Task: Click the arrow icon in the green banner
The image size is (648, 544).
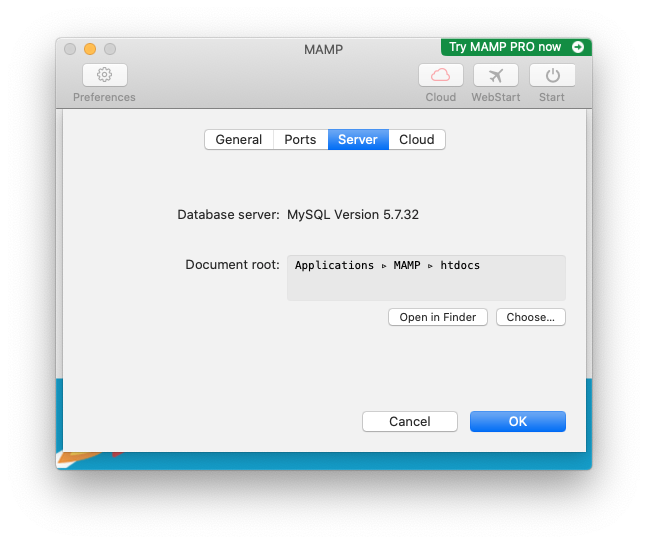Action: click(x=578, y=47)
